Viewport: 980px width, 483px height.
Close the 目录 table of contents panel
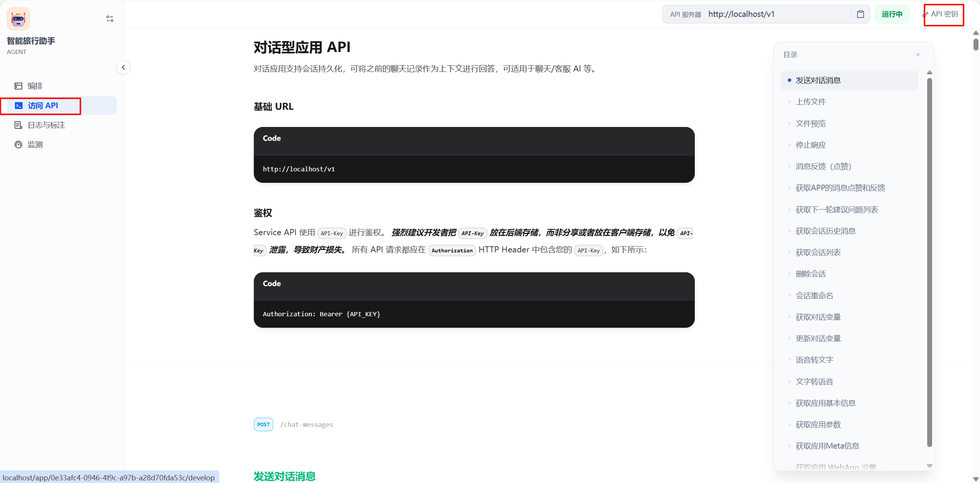[x=918, y=55]
